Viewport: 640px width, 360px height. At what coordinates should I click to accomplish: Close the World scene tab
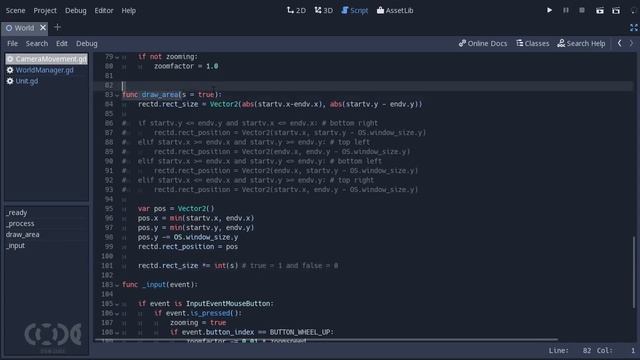pyautogui.click(x=43, y=27)
